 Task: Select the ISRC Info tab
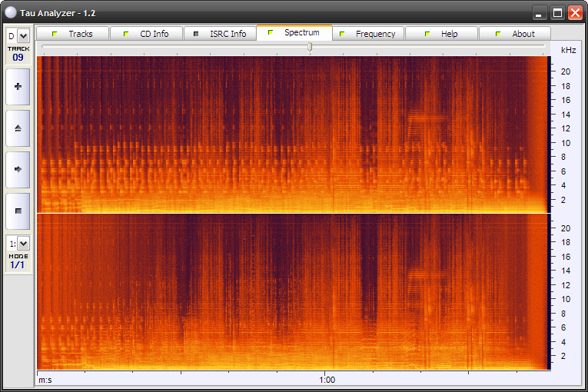220,34
